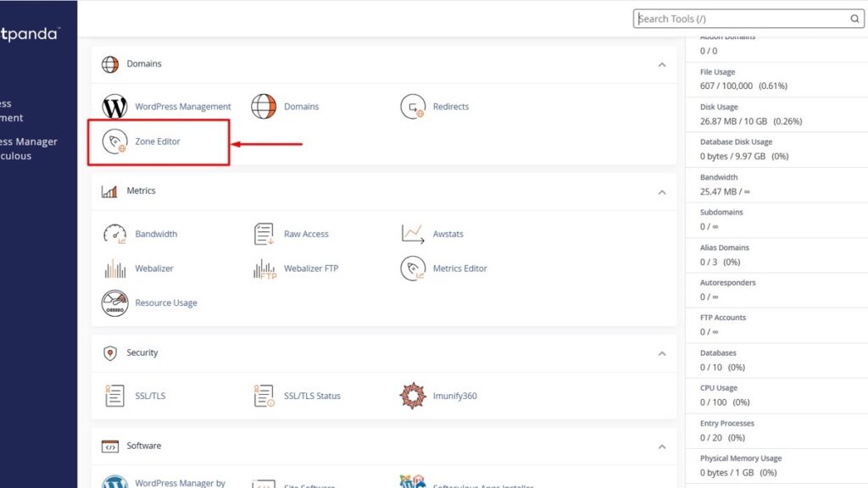The height and width of the screenshot is (488, 868).
Task: Select the File Usage statistic
Action: click(x=776, y=79)
